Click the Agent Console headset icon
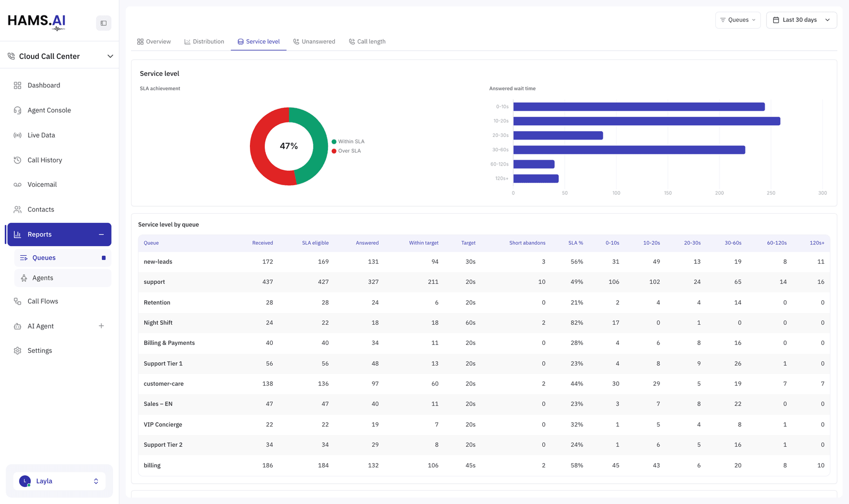The height and width of the screenshot is (504, 849). click(x=18, y=110)
